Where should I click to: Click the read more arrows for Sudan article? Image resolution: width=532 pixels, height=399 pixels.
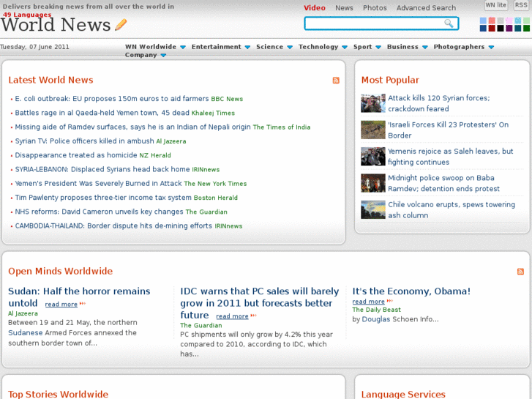pos(83,304)
